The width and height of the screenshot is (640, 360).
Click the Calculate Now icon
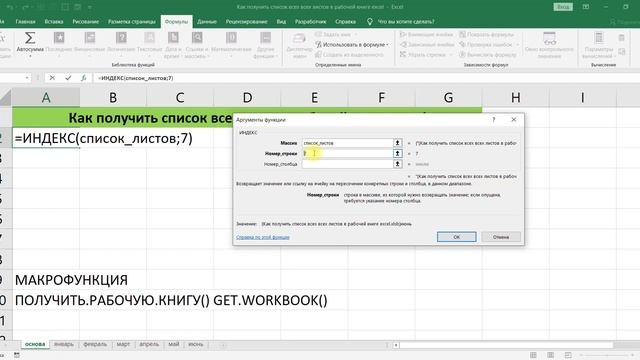coord(621,38)
